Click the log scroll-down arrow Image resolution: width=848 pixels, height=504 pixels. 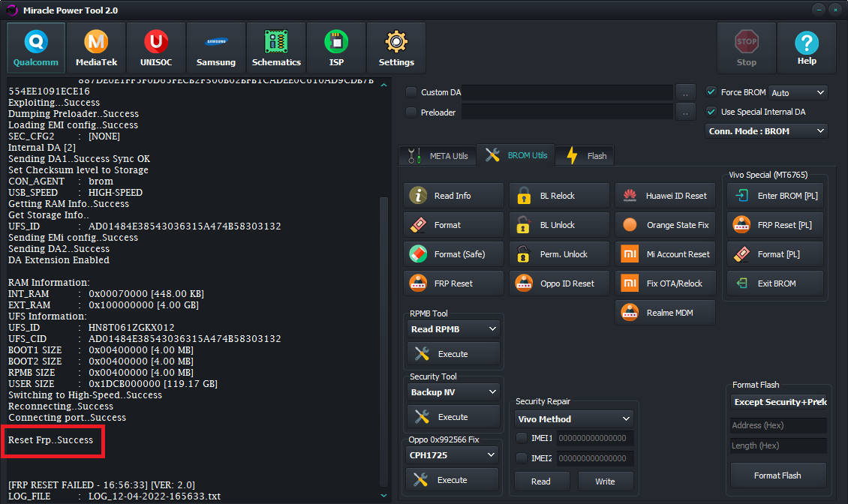[x=384, y=495]
